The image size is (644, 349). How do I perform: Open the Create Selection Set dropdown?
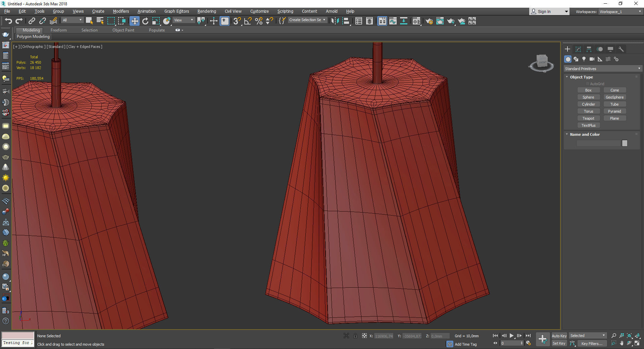307,20
